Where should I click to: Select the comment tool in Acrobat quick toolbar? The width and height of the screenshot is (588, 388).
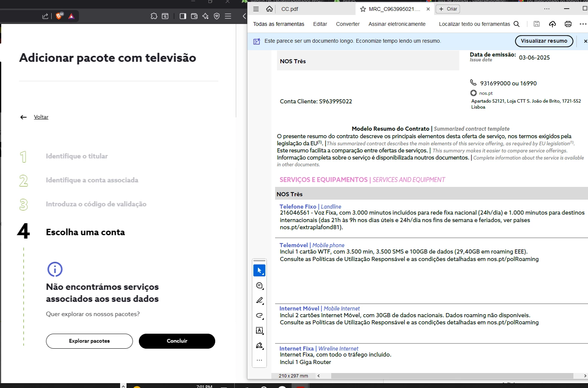[x=259, y=286]
